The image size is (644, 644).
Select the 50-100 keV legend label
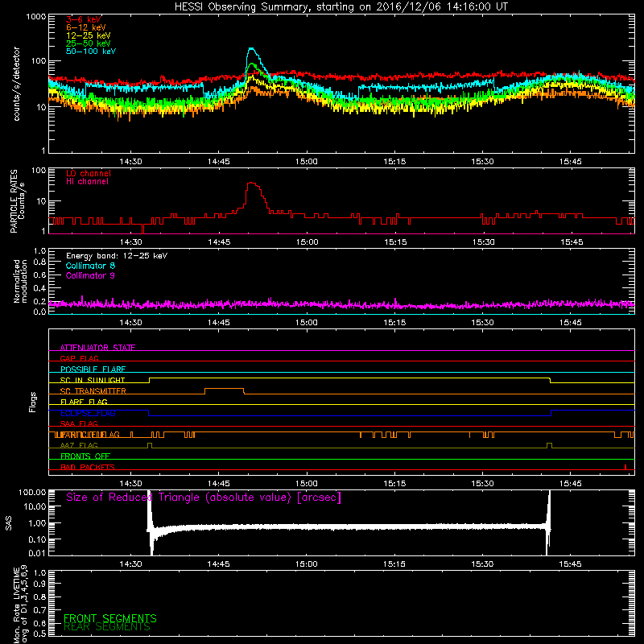click(91, 52)
